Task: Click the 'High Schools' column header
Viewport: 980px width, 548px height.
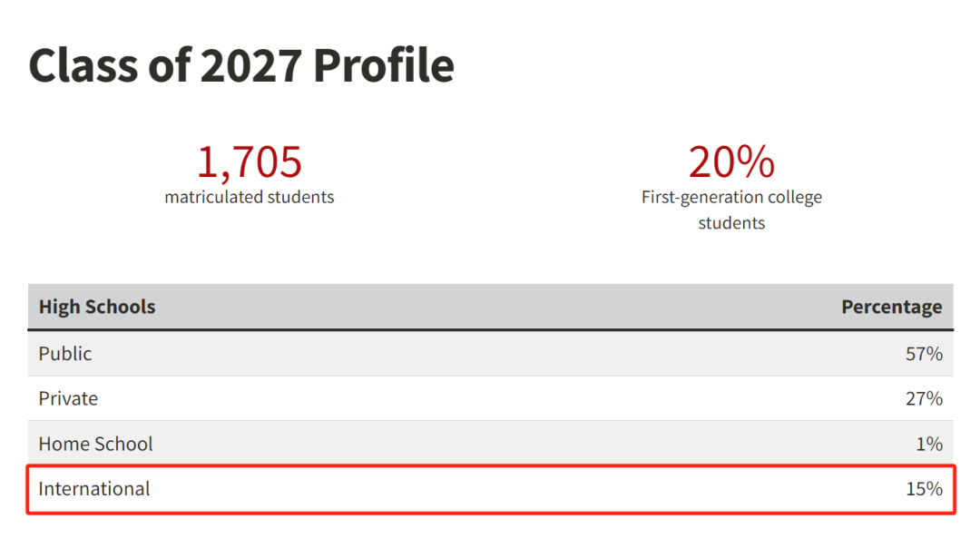Action: [x=97, y=307]
